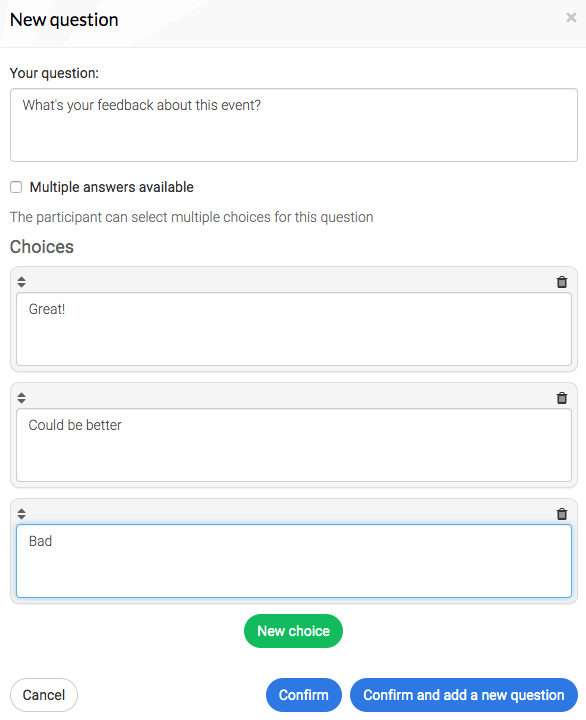Click the New question dialog title

(x=64, y=20)
